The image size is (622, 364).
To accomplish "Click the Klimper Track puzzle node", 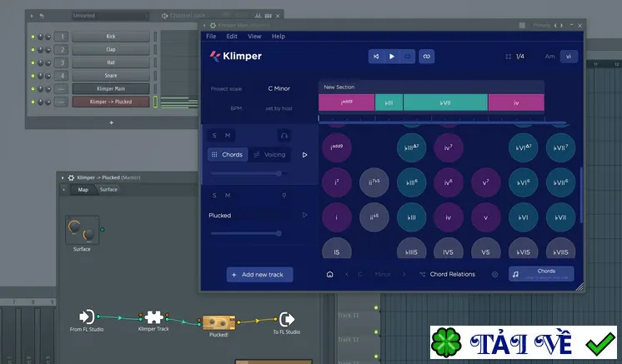I will click(153, 317).
